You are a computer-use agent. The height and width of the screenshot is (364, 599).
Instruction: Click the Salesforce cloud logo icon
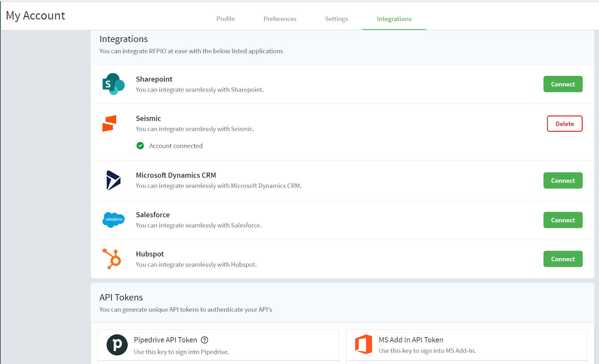click(x=113, y=220)
